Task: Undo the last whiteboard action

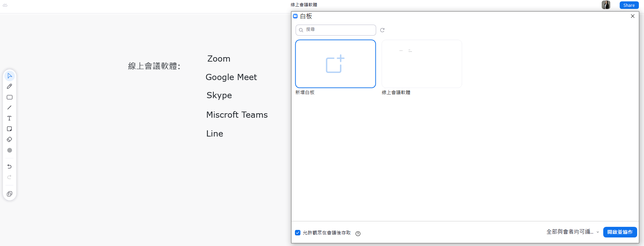Action: pyautogui.click(x=10, y=167)
